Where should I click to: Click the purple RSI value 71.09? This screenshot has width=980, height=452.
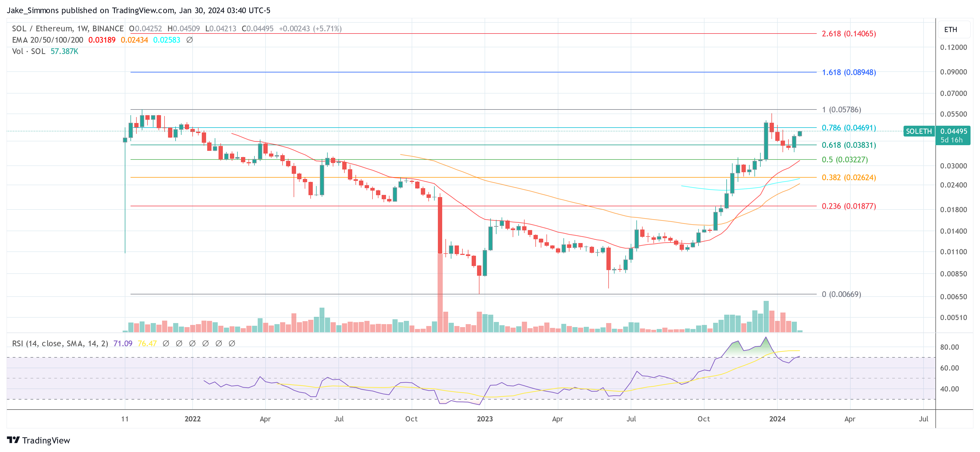tap(123, 344)
